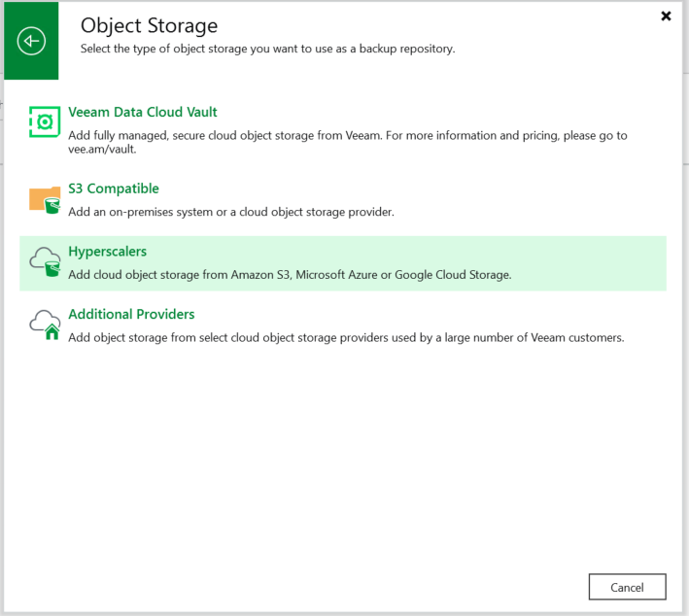
Task: Go back using the circled arrow icon
Action: pos(31,41)
